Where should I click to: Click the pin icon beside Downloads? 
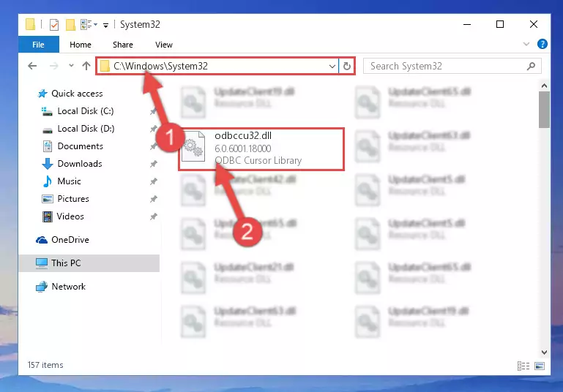click(x=153, y=164)
